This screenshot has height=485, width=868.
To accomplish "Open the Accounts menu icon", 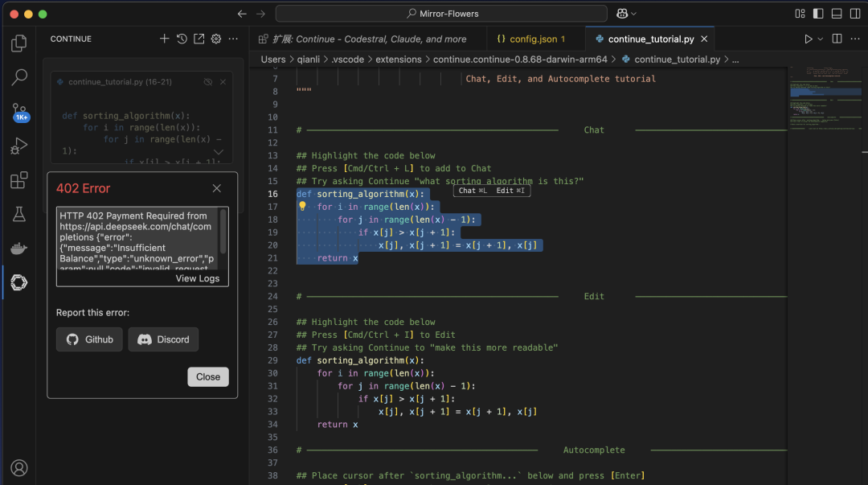I will pyautogui.click(x=18, y=468).
